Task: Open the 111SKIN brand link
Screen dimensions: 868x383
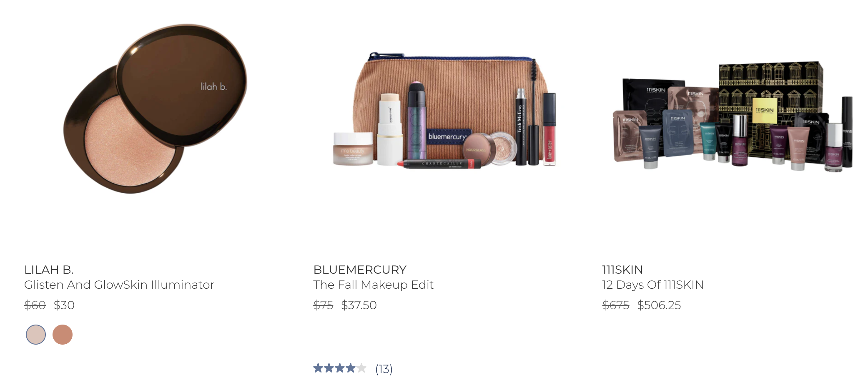Action: point(622,270)
